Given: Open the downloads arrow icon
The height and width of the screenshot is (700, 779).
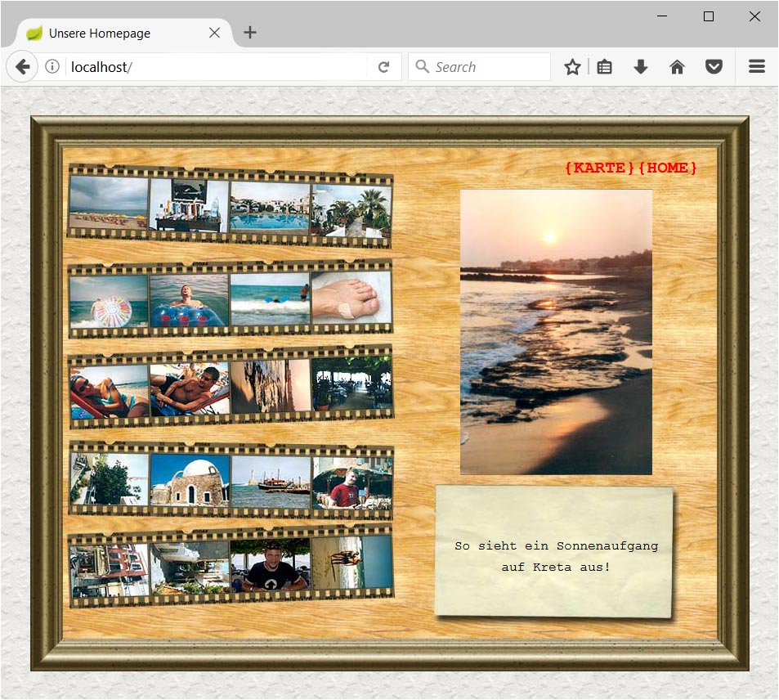Looking at the screenshot, I should pos(641,66).
